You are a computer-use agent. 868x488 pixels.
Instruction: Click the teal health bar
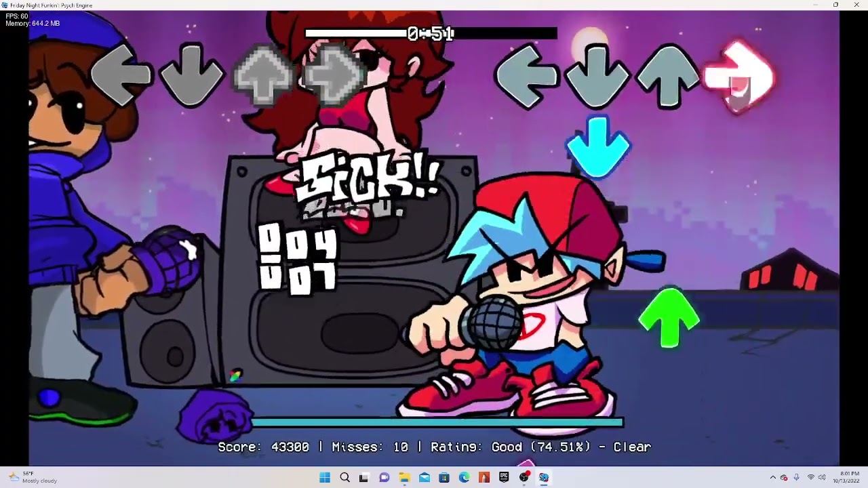(437, 422)
